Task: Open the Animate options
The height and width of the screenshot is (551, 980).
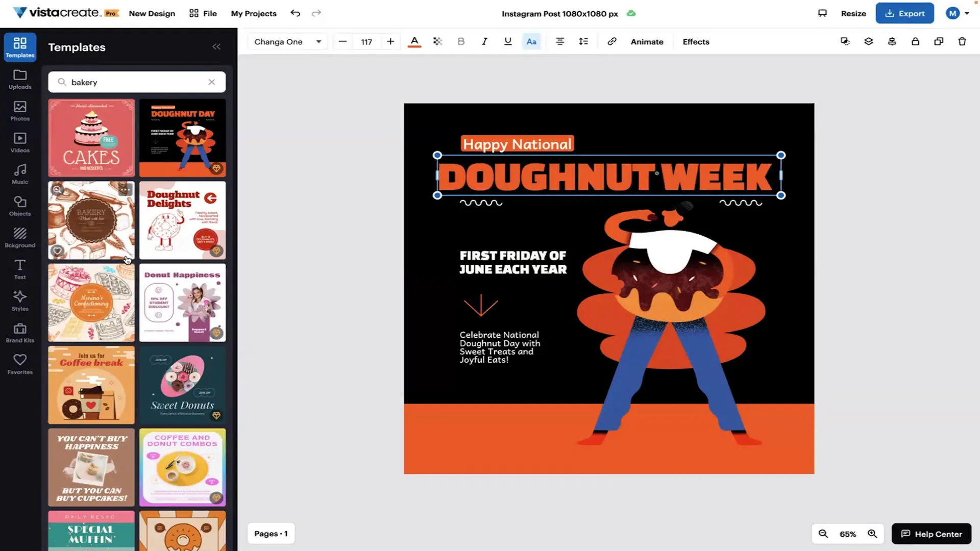Action: point(647,42)
